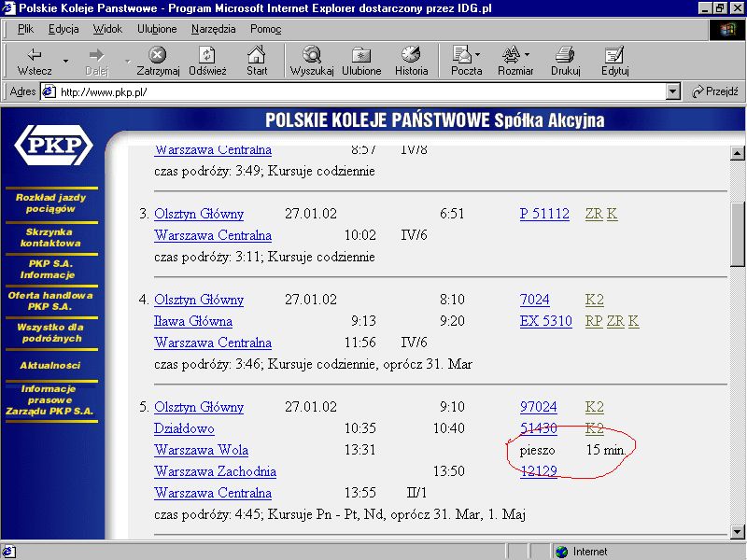Edit the page with Edytuj icon
Viewport: 747px width, 560px height.
pos(614,55)
